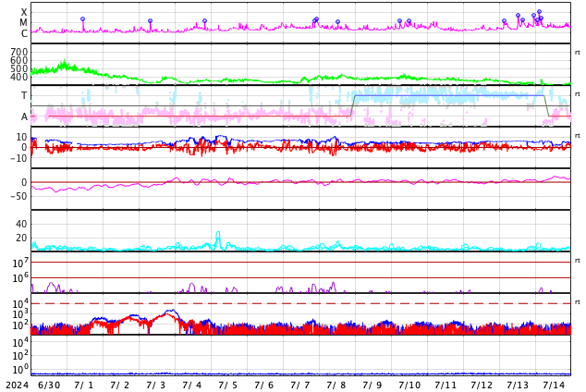Click the 7/10 date label

409,385
